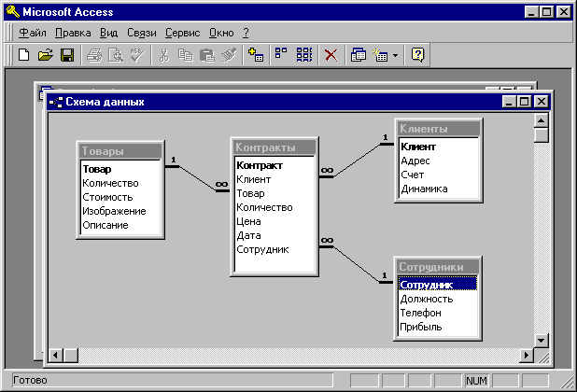The width and height of the screenshot is (577, 392).
Task: Open the Окно menu
Action: click(x=221, y=33)
